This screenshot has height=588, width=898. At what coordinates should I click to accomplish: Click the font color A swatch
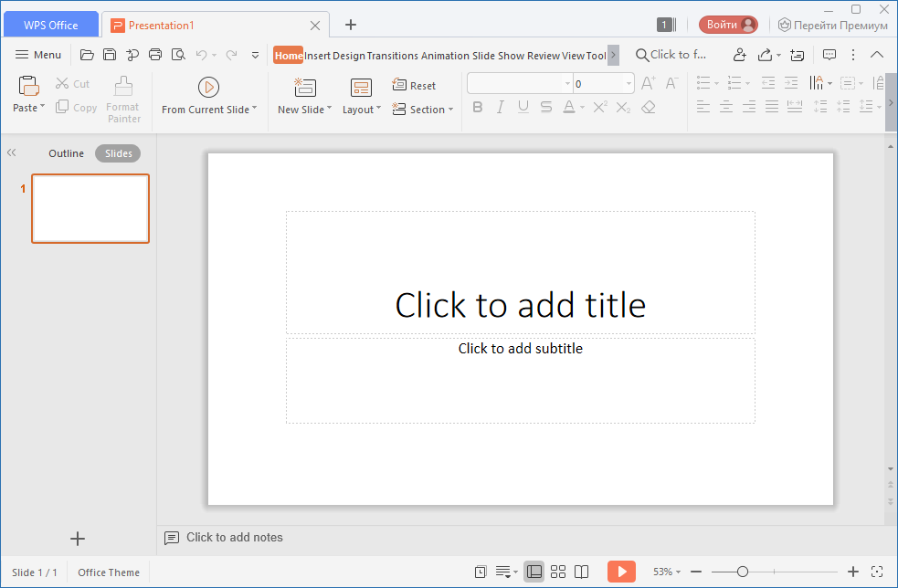click(x=569, y=107)
